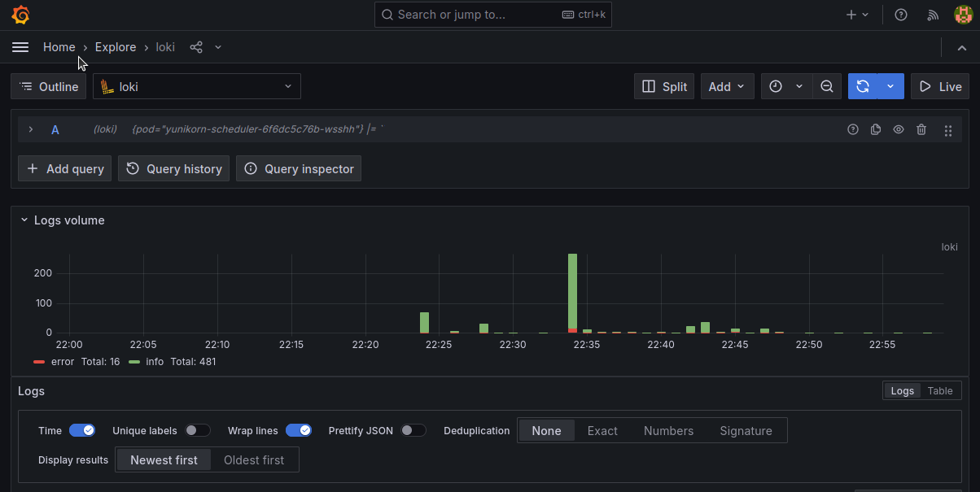Click the Grafana logo icon
Screen dimensions: 980x492
pyautogui.click(x=21, y=15)
